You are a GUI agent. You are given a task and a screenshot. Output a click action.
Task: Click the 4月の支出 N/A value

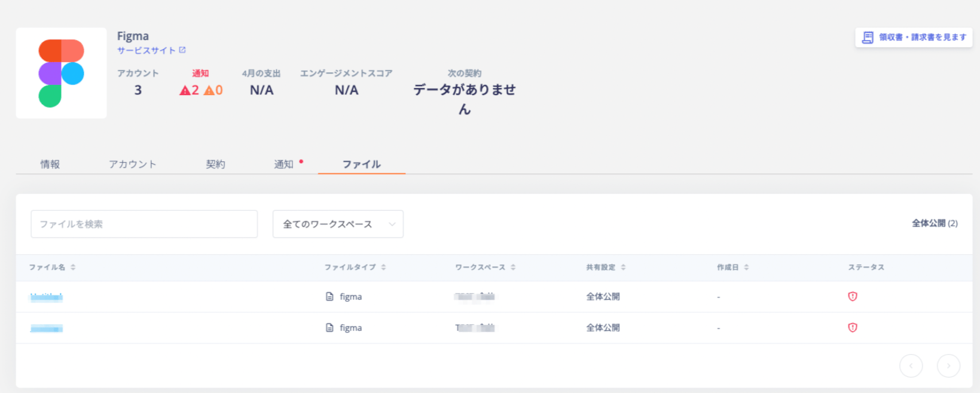click(x=261, y=90)
